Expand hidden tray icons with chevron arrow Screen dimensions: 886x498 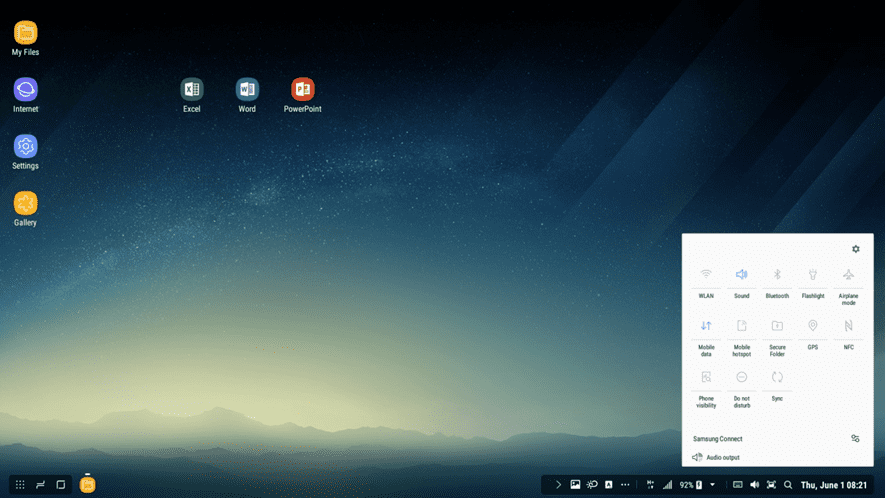(x=558, y=485)
